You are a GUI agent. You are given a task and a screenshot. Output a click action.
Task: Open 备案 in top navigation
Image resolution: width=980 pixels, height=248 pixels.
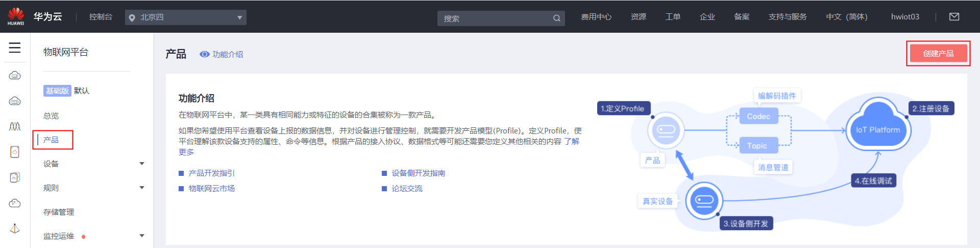pyautogui.click(x=742, y=17)
